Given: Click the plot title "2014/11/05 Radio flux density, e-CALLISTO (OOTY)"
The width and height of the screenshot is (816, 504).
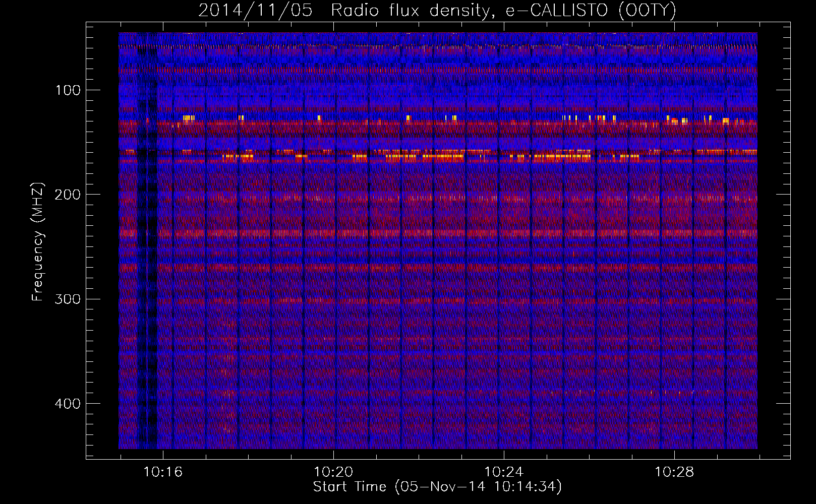Looking at the screenshot, I should click(437, 10).
